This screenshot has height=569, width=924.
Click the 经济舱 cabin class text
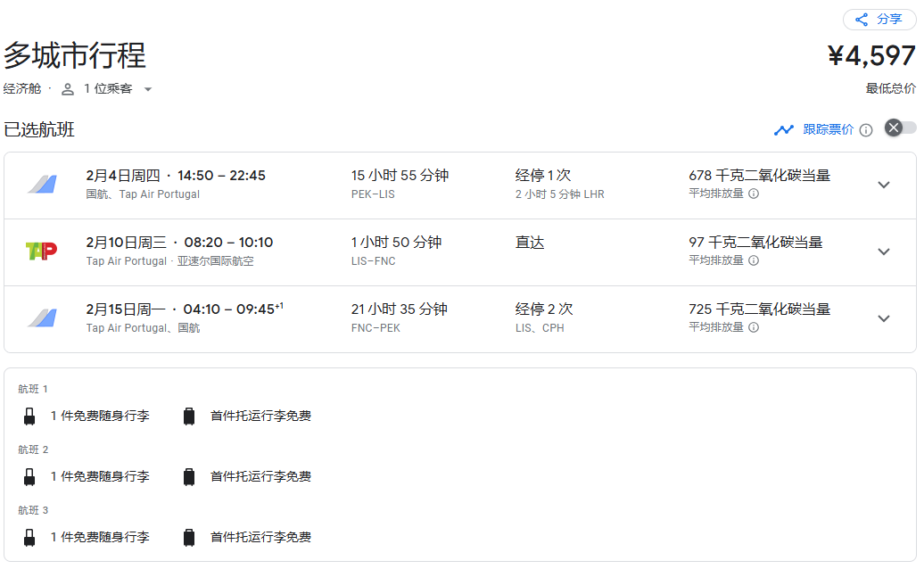[22, 89]
